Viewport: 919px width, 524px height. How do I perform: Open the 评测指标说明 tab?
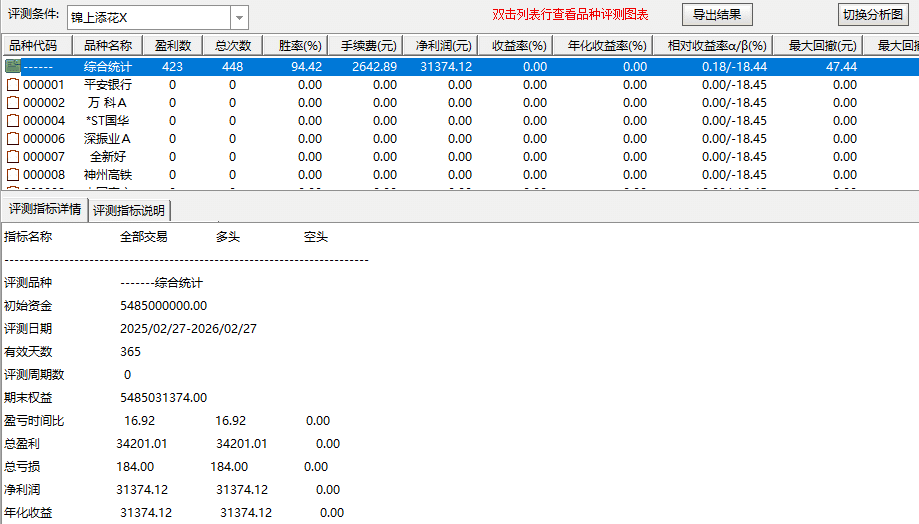point(131,210)
